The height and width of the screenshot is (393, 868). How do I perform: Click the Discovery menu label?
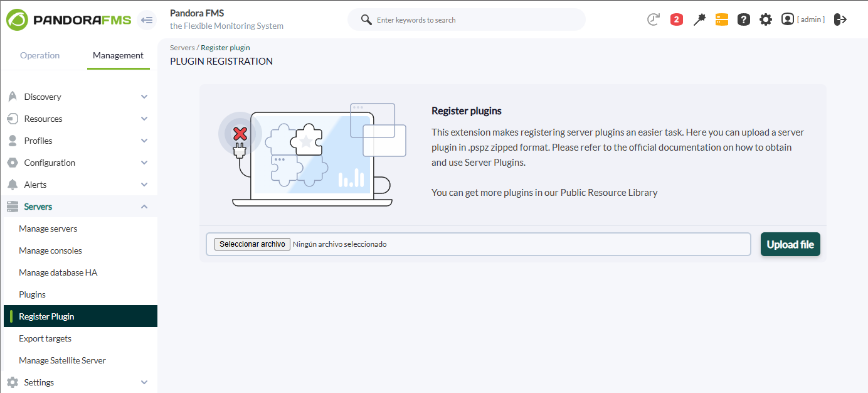pyautogui.click(x=43, y=97)
